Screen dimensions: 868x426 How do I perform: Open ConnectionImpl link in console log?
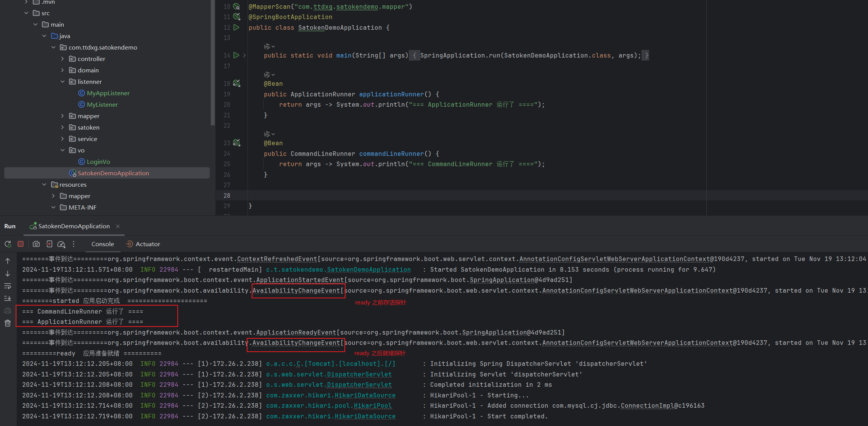point(647,405)
